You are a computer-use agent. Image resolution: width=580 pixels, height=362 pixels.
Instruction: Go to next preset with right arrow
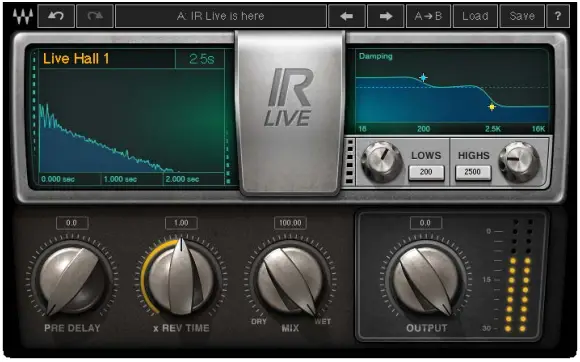385,16
